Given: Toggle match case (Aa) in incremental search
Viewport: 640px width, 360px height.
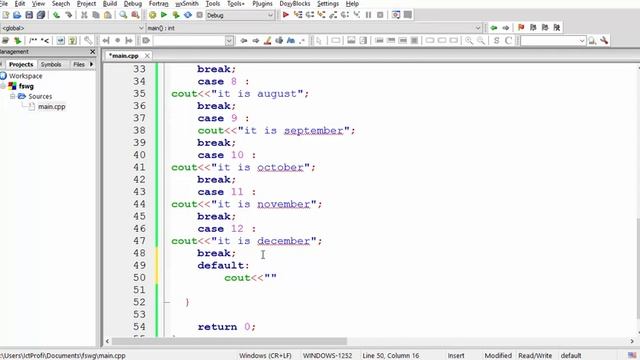Looking at the screenshot, I should (x=291, y=40).
